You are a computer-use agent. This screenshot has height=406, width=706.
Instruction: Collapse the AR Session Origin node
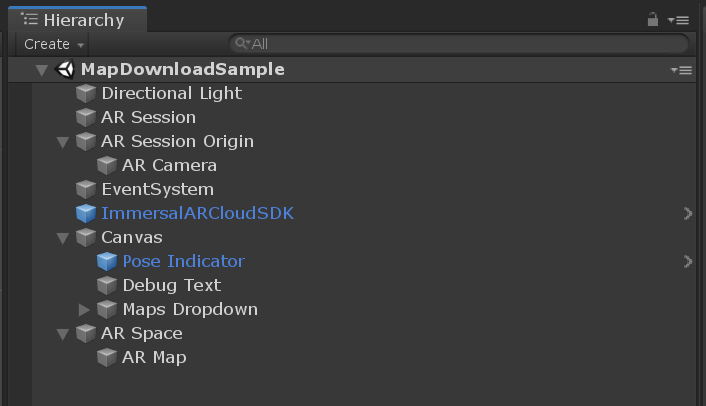point(63,142)
